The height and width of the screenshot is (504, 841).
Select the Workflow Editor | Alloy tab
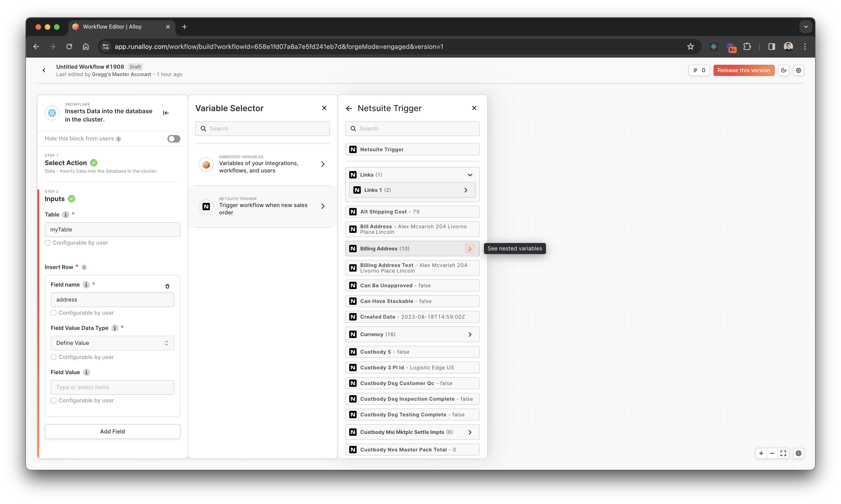[122, 27]
